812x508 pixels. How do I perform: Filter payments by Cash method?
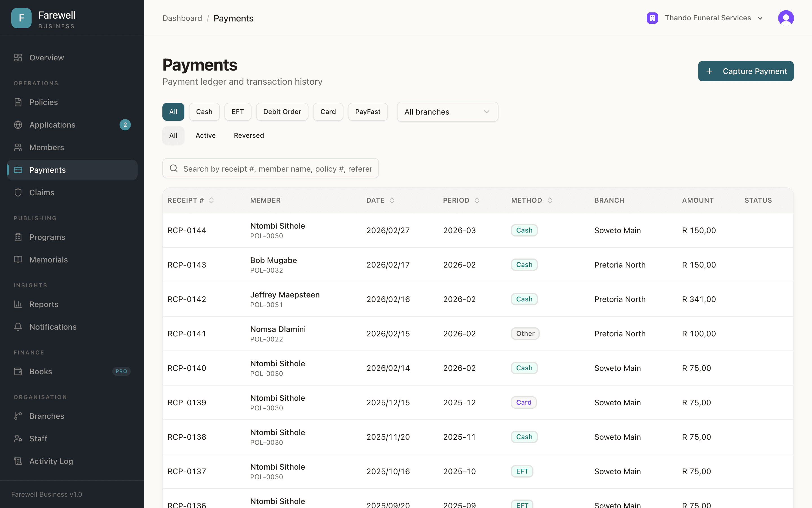204,111
